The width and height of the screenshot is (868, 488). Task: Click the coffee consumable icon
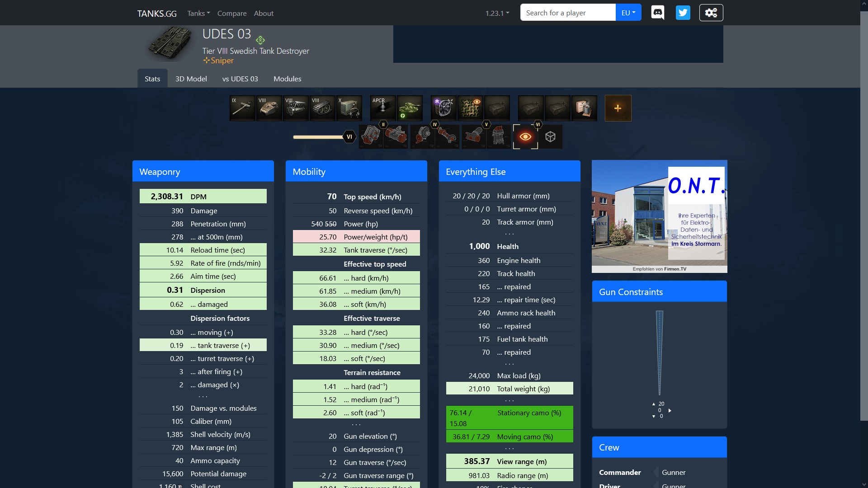(x=584, y=108)
